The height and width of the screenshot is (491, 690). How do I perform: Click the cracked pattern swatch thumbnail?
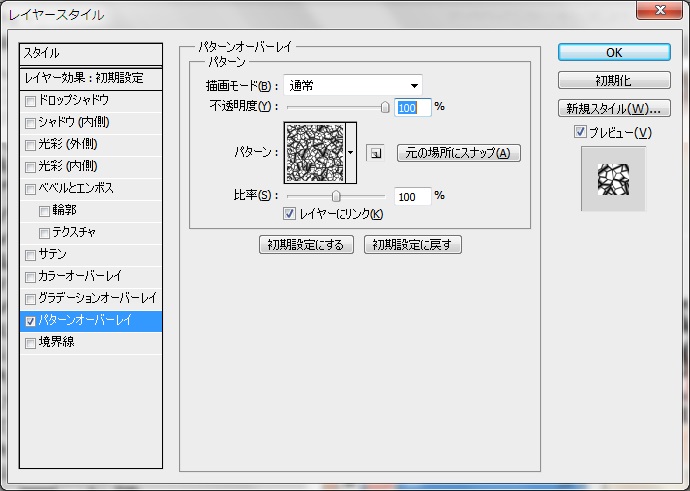[315, 153]
